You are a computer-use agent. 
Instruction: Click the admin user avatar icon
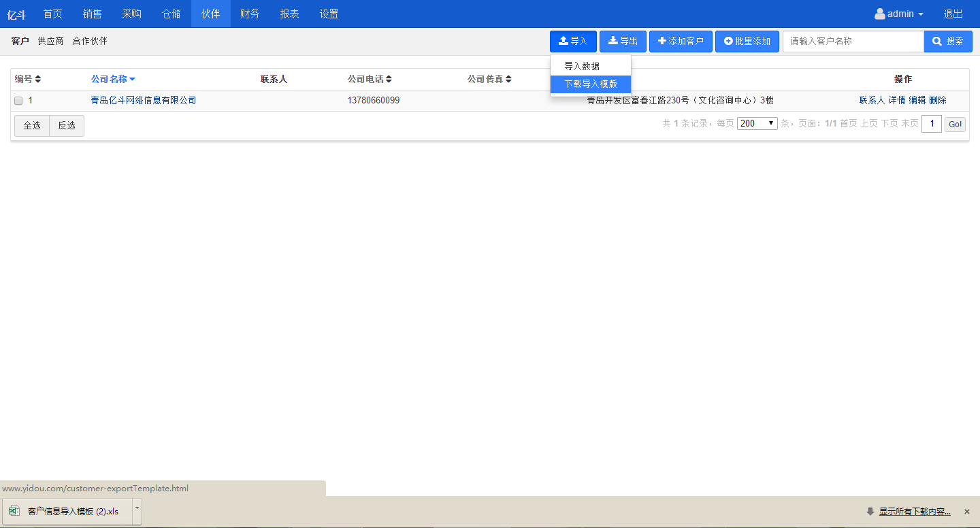click(880, 14)
